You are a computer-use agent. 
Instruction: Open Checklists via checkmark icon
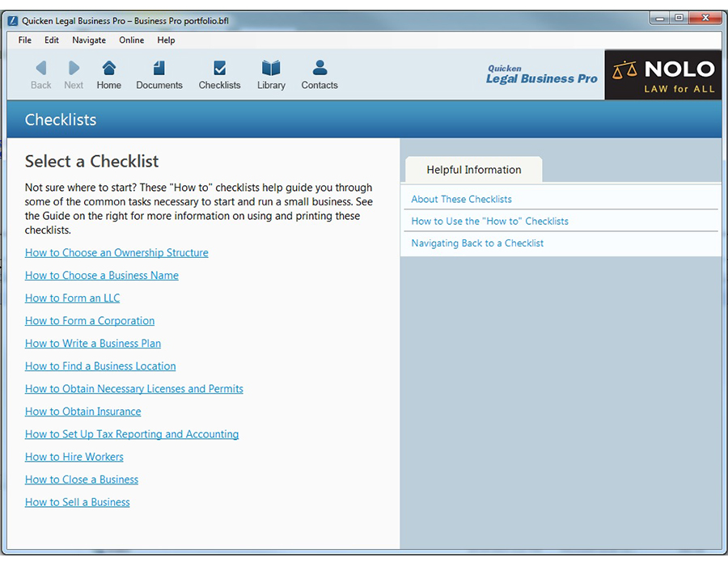219,68
